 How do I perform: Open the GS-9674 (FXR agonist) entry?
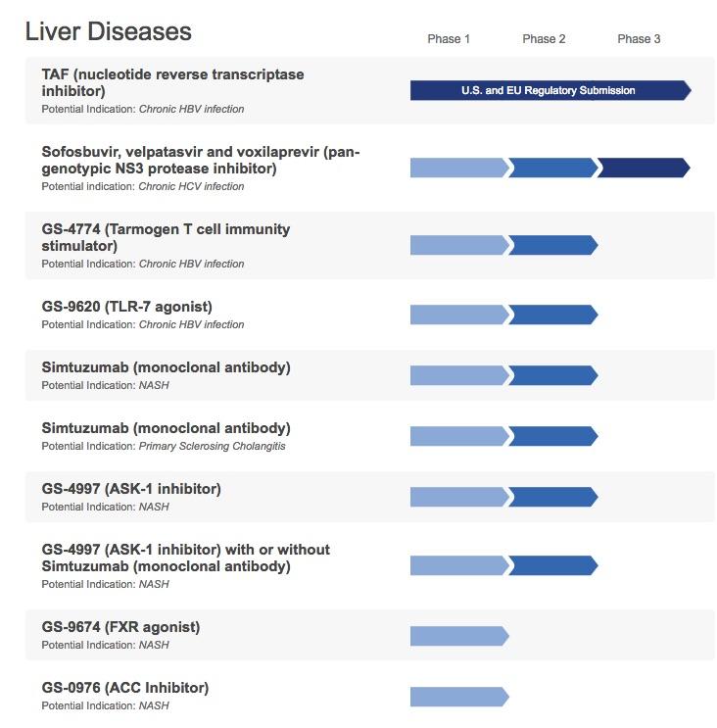pyautogui.click(x=120, y=627)
